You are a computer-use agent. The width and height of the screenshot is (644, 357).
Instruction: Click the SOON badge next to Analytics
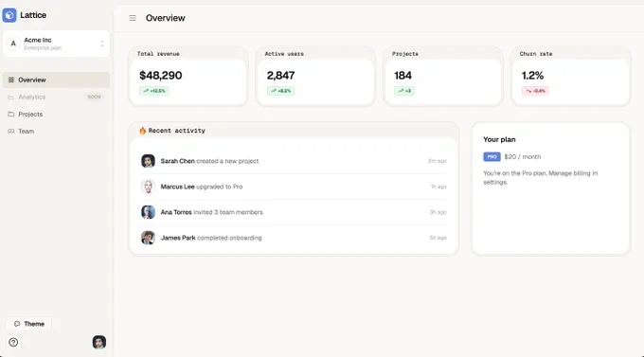tap(94, 97)
